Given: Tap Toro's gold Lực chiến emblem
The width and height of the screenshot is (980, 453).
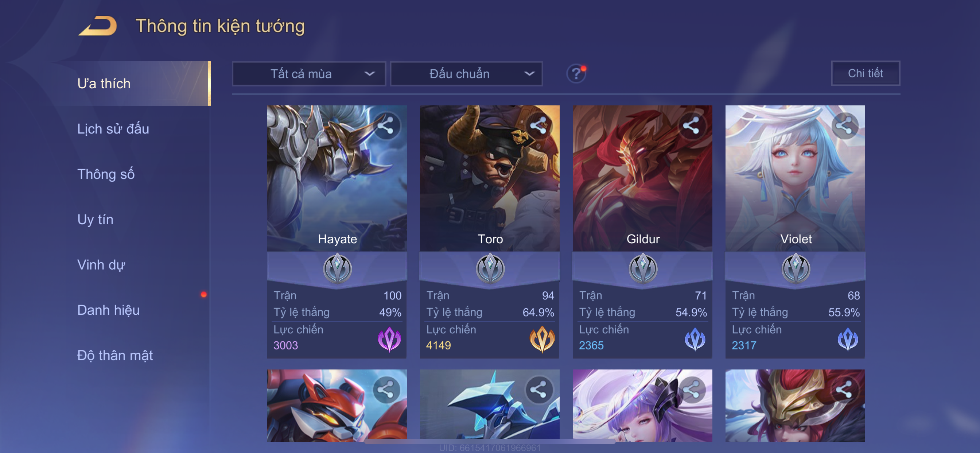Looking at the screenshot, I should 542,339.
